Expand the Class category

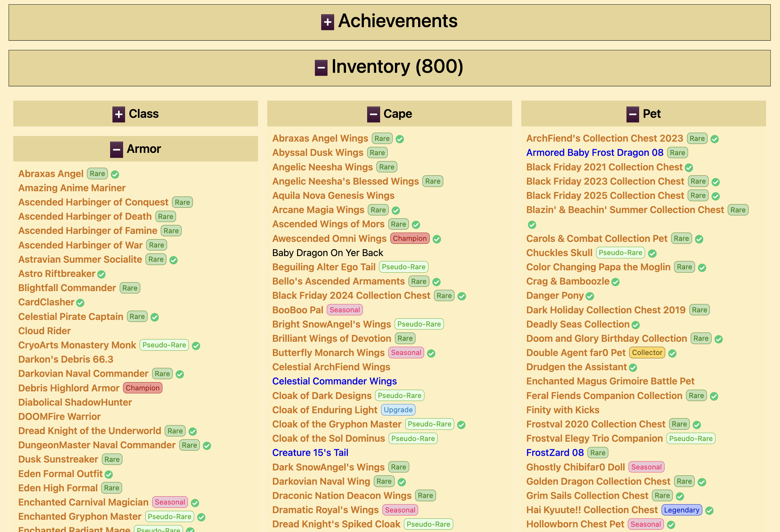118,114
